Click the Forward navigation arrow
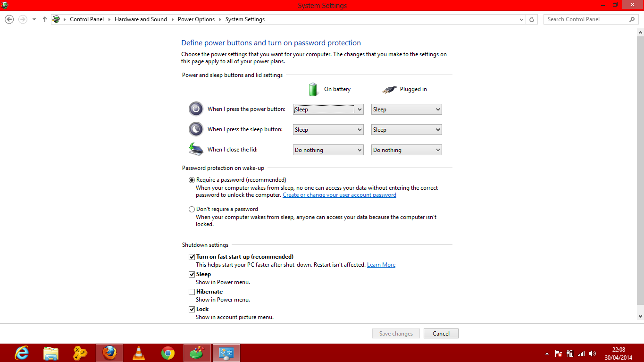644x362 pixels. tap(22, 19)
